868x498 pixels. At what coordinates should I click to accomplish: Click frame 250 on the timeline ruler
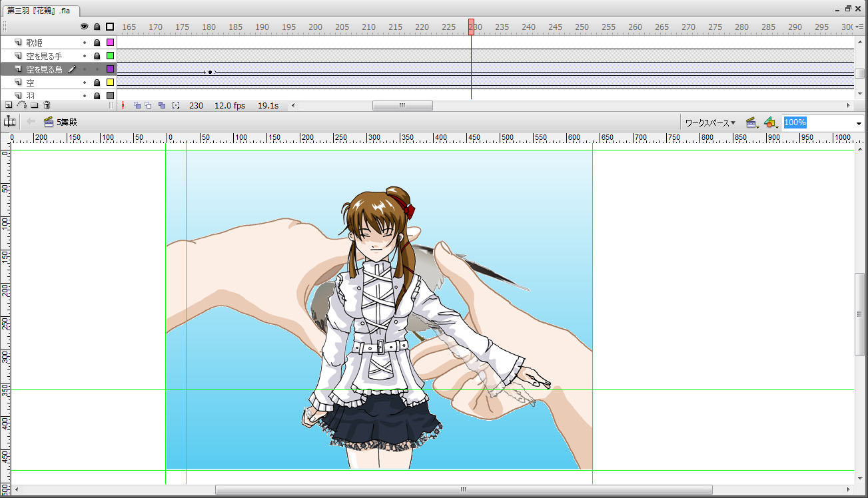[x=582, y=27]
